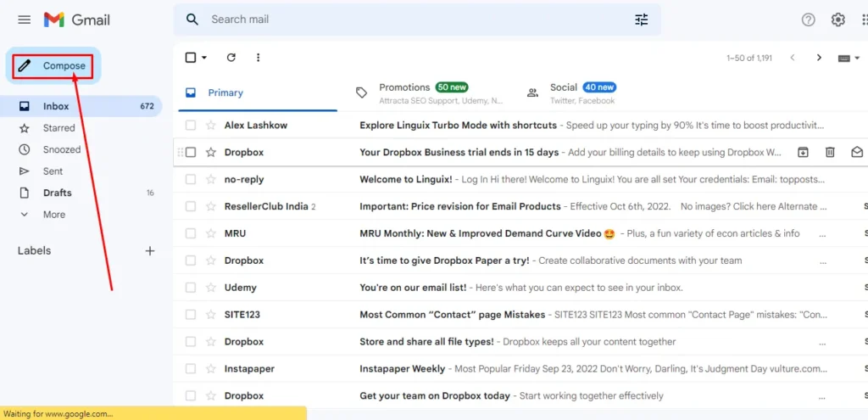This screenshot has width=868, height=420.
Task: Click the Compose button
Action: (53, 66)
